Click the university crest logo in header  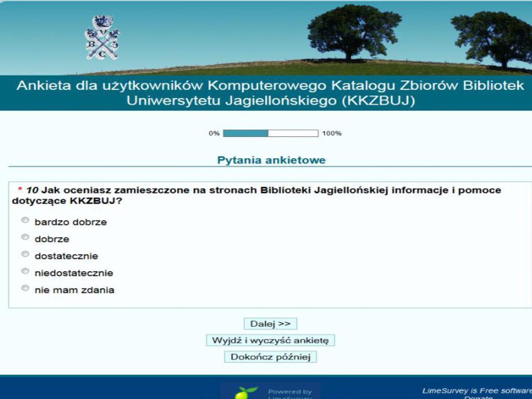[x=102, y=37]
